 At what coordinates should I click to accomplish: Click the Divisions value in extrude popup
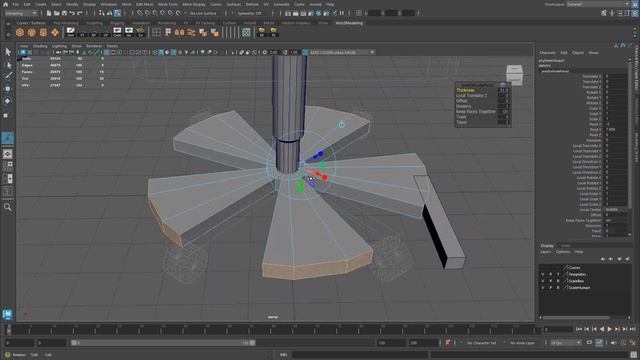pyautogui.click(x=504, y=106)
